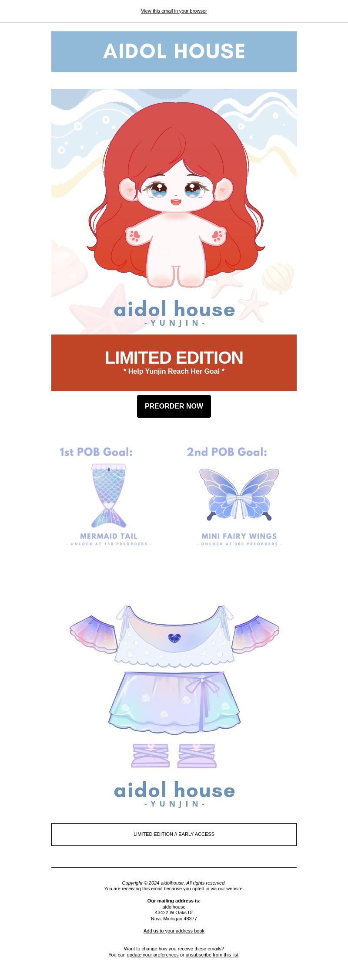Click the white top with blue heart gem

click(174, 636)
